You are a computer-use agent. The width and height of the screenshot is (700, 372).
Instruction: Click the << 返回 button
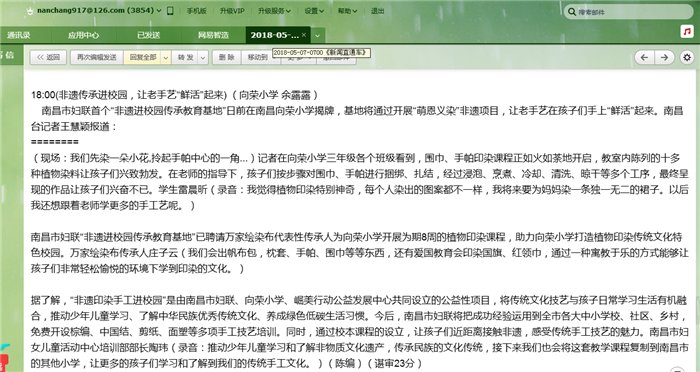coord(48,57)
